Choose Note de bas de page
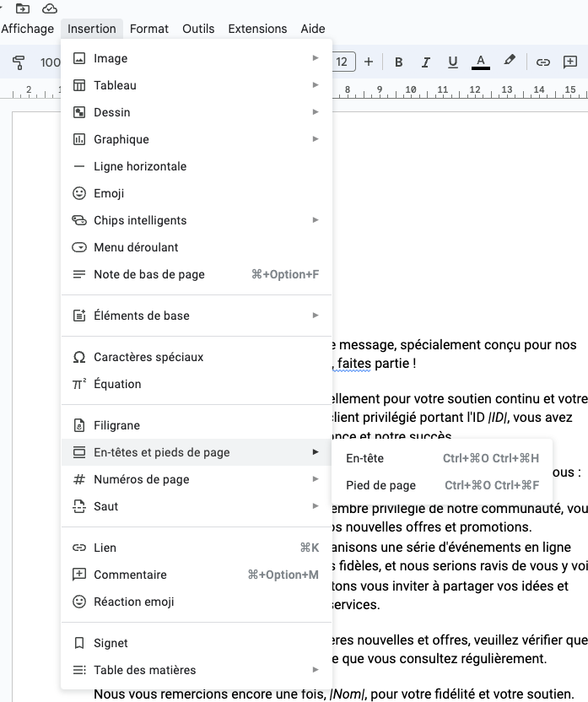 196,274
